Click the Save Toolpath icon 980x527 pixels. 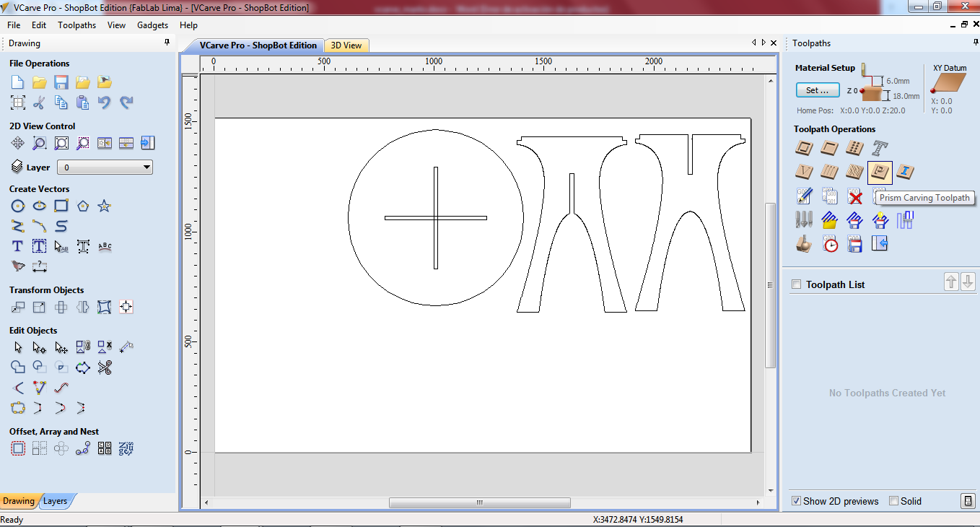click(855, 244)
